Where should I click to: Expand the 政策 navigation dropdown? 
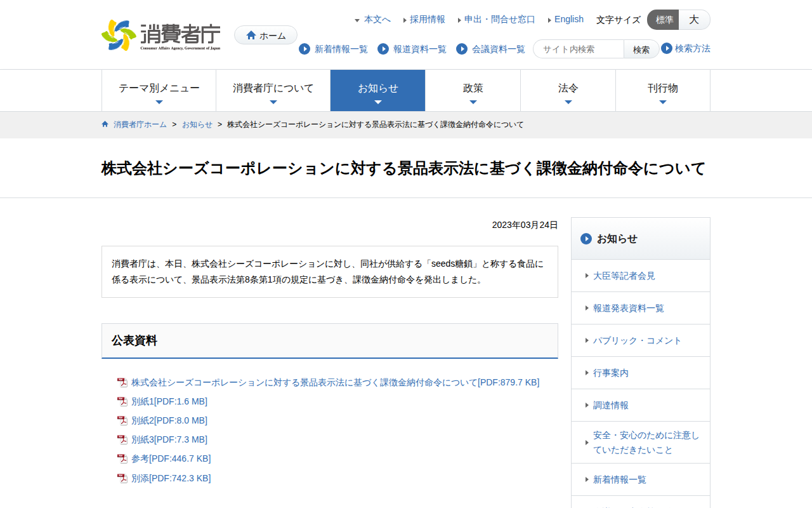coord(473,90)
